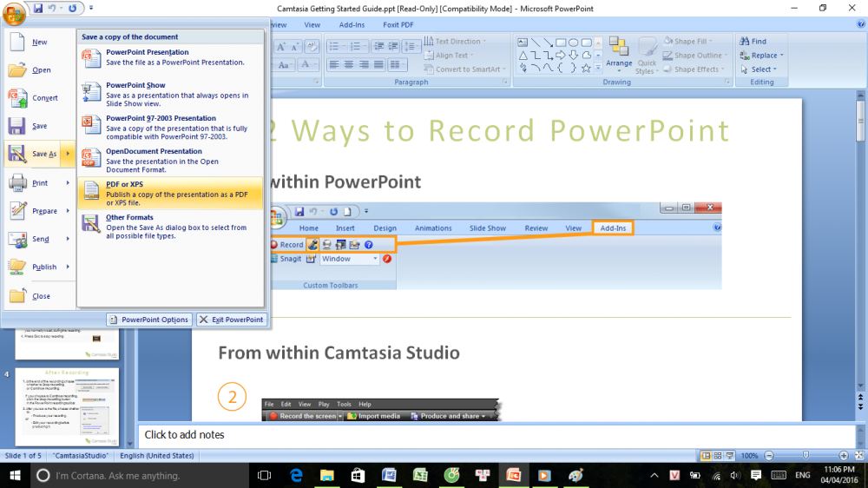The width and height of the screenshot is (868, 488).
Task: Save as PowerPoint Presentation
Action: (x=170, y=57)
